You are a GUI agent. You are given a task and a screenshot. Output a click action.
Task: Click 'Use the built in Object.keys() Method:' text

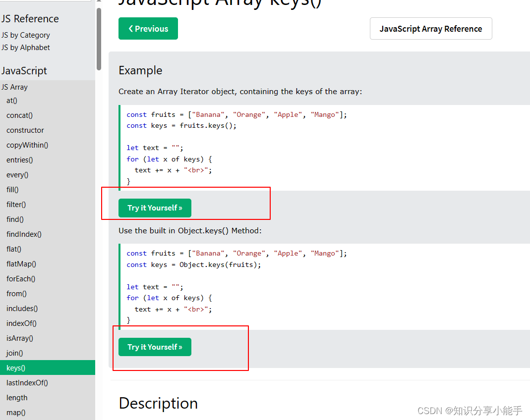click(190, 231)
